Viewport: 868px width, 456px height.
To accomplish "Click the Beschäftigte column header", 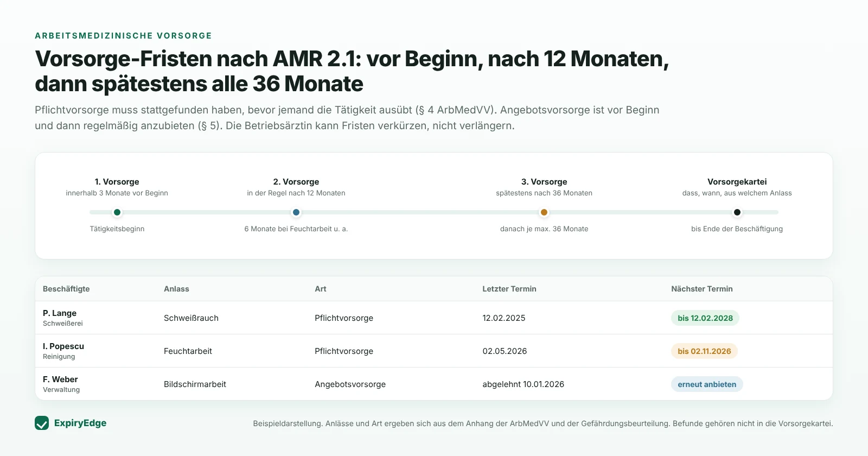I will coord(66,289).
